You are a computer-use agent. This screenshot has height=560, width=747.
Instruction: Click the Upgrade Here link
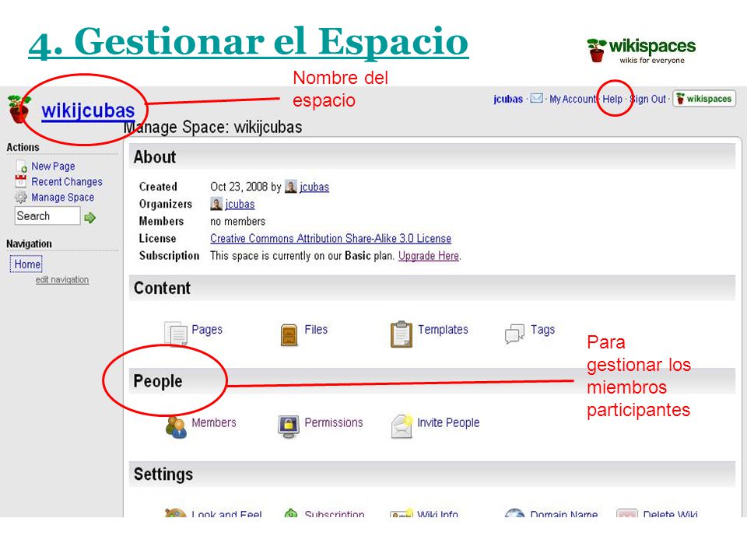[x=429, y=256]
